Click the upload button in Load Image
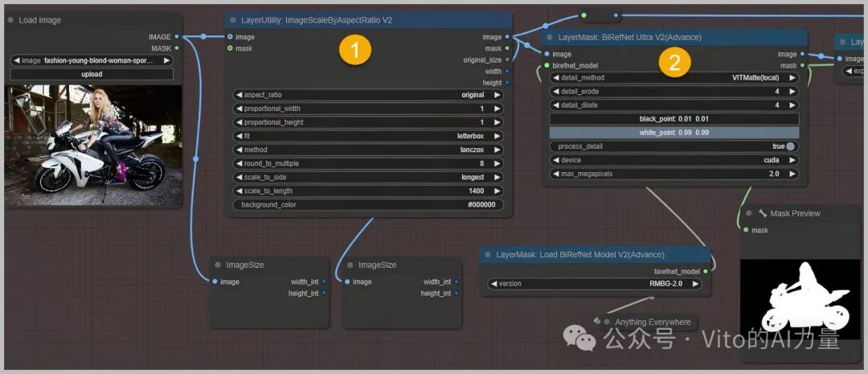The width and height of the screenshot is (868, 374). point(92,74)
